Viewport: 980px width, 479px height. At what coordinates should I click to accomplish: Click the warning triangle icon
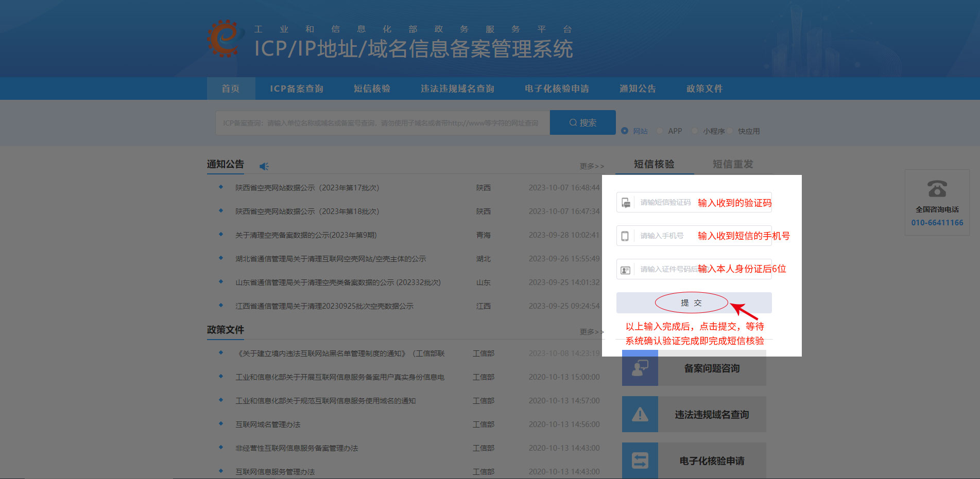[640, 415]
